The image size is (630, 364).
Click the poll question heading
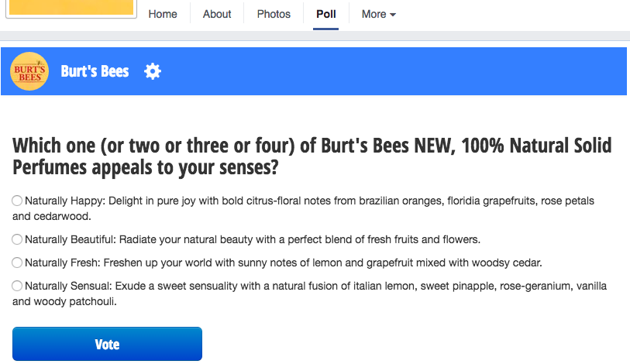[x=312, y=156]
